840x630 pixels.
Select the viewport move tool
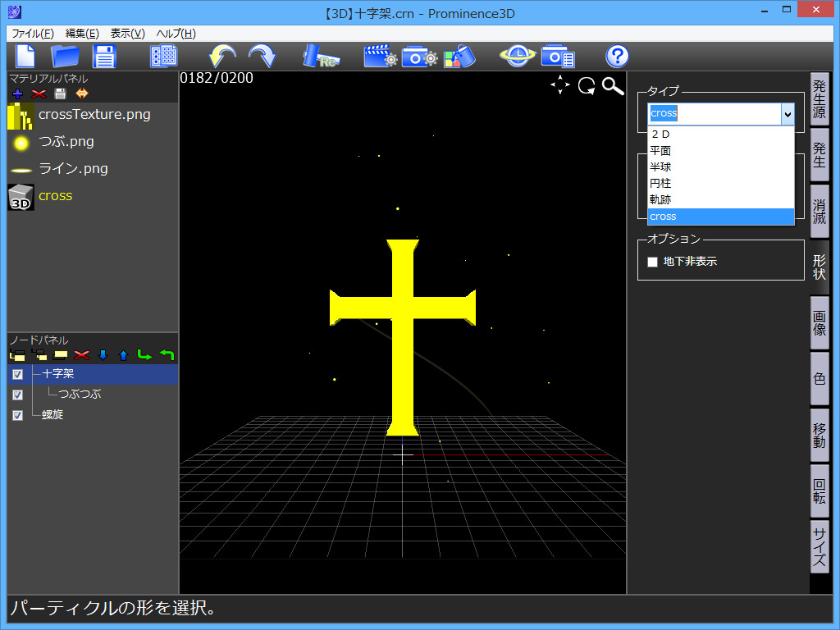point(560,85)
